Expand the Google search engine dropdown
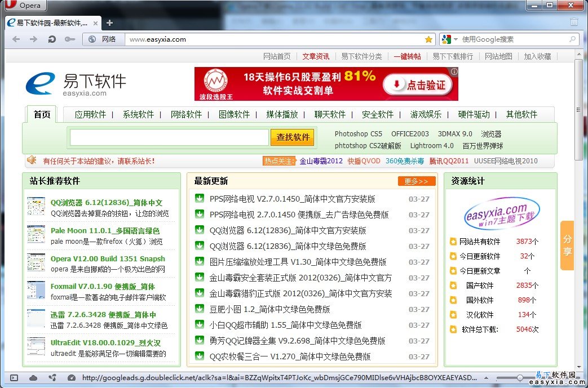 click(x=450, y=39)
